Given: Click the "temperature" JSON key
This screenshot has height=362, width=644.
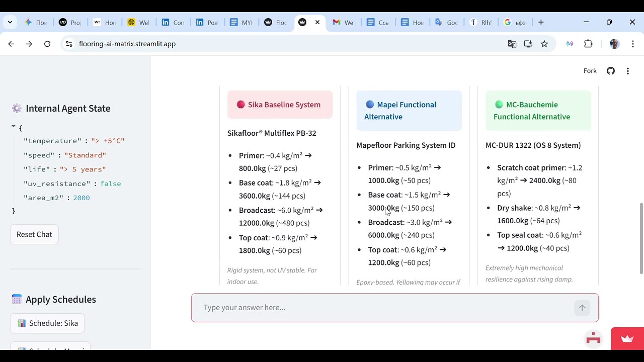Looking at the screenshot, I should tap(52, 141).
